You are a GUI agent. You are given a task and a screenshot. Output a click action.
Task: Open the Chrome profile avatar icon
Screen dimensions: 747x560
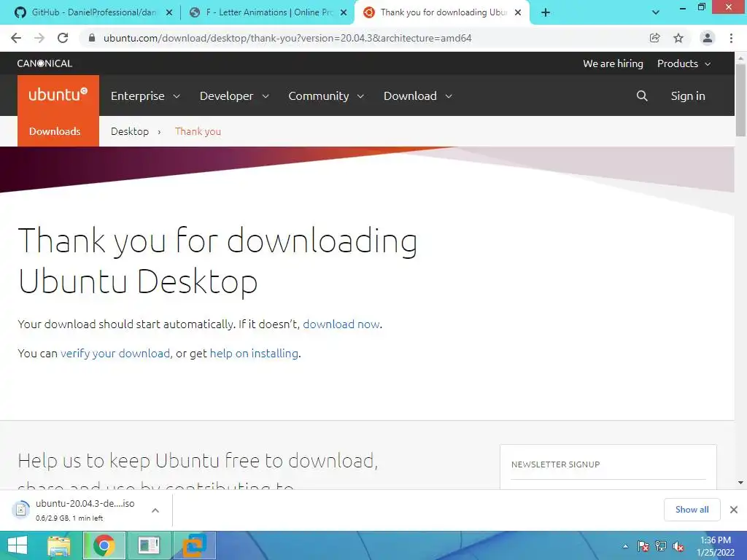coord(707,38)
